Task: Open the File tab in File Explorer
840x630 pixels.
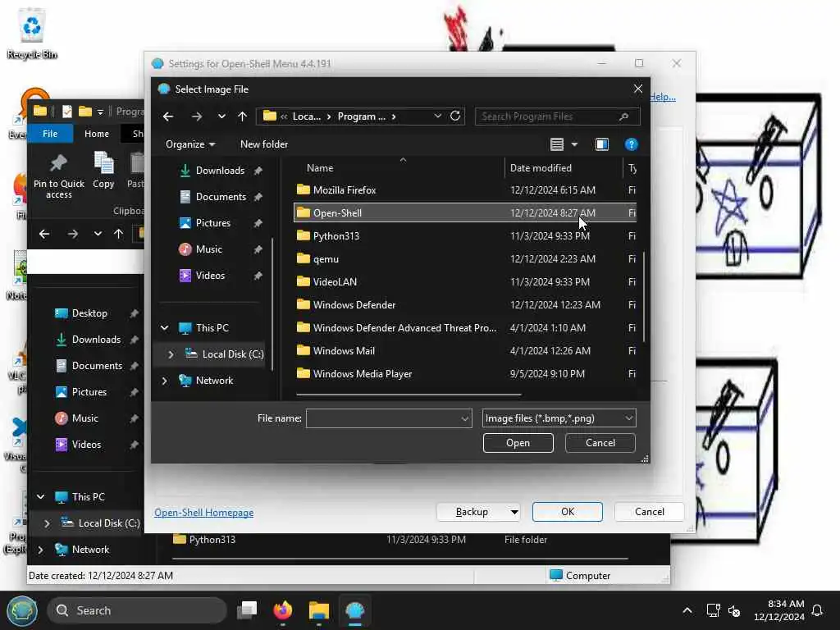Action: (50, 134)
